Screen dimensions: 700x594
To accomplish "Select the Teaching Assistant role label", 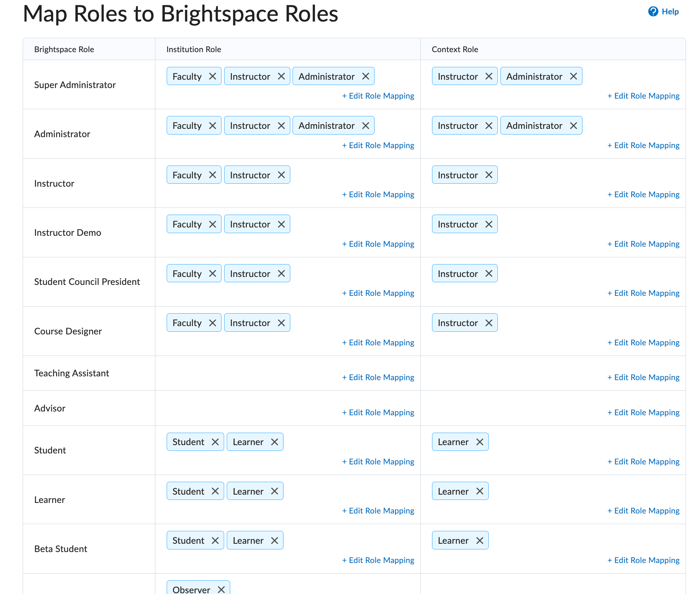I will 71,373.
